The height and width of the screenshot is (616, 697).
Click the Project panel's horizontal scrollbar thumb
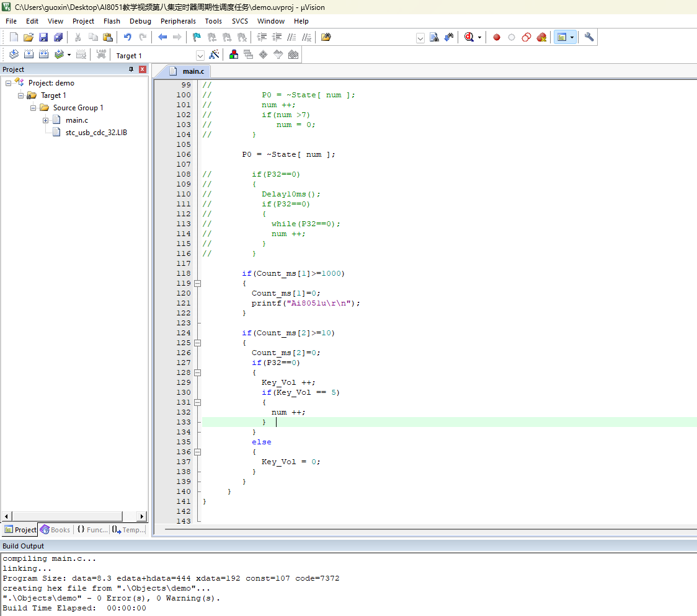pyautogui.click(x=67, y=516)
